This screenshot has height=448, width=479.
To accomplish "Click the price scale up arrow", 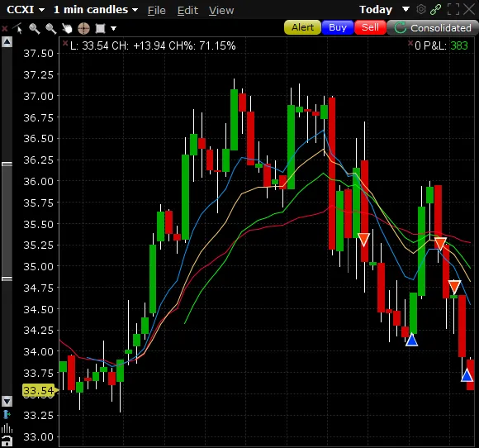I will [x=7, y=41].
